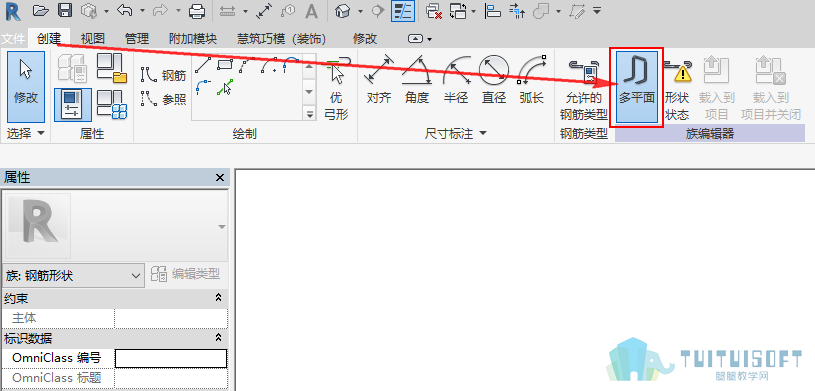This screenshot has width=815, height=391.
Task: Click the 优弓形 major segment tool
Action: pos(336,87)
